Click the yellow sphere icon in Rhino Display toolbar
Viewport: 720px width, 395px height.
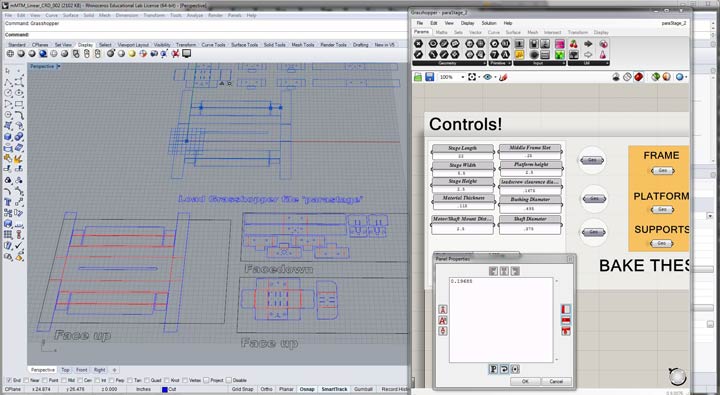coord(132,54)
